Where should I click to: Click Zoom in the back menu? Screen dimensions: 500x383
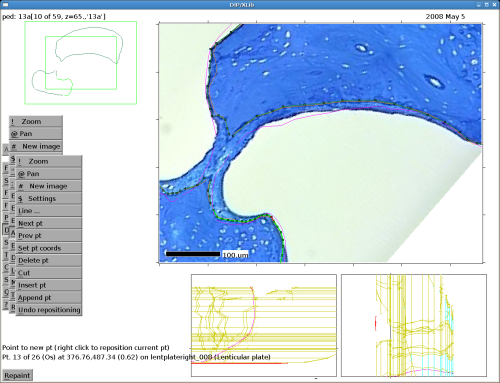coord(36,121)
